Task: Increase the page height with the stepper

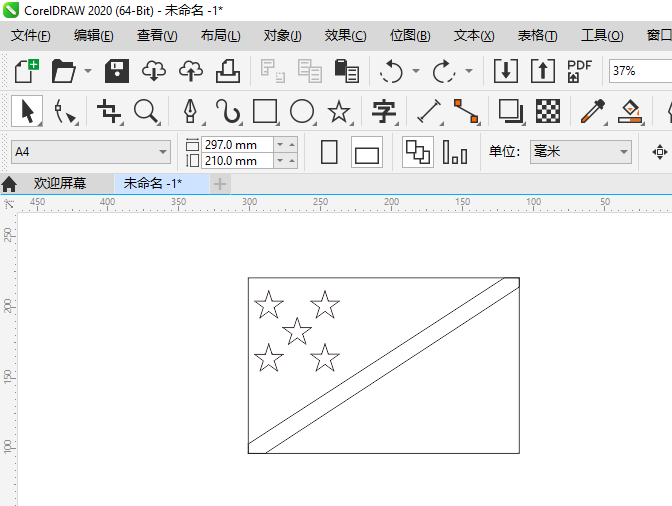Action: pos(292,161)
